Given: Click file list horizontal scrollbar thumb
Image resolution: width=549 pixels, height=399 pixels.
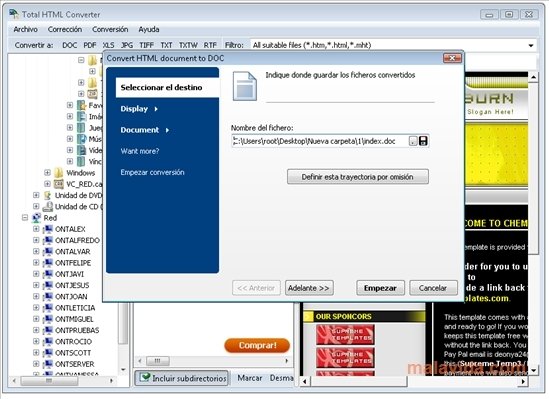Looking at the screenshot, I should coord(158,360).
